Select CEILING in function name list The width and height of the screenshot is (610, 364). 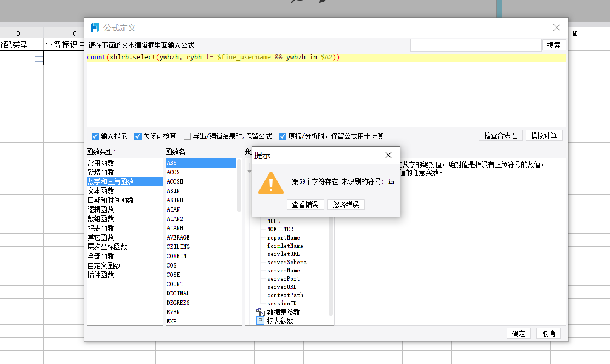[x=201, y=247]
